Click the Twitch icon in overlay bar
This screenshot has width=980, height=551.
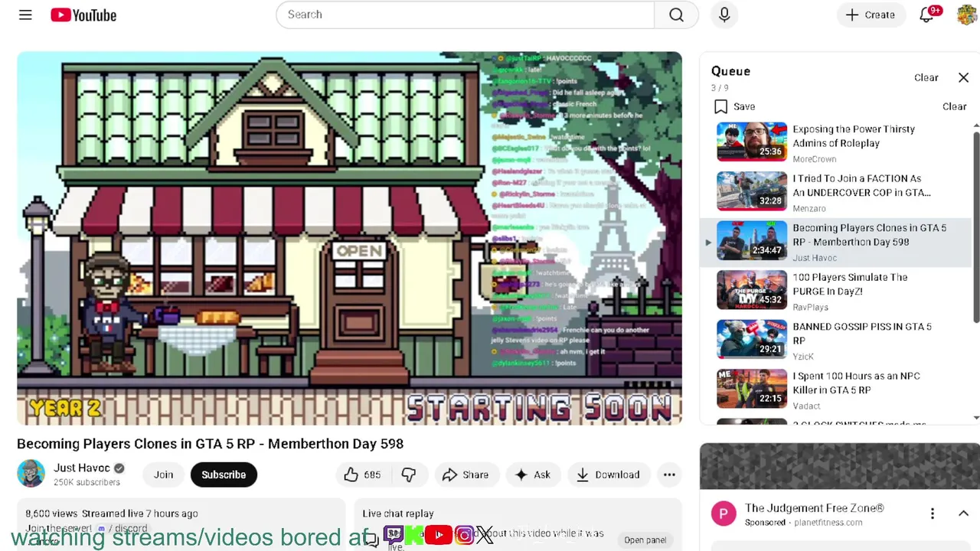click(x=394, y=535)
